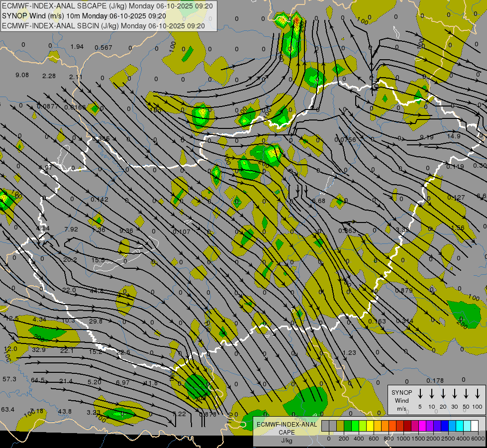Click the 43.8 value on the map
Viewport: 487px width, 448px height.
[65, 411]
